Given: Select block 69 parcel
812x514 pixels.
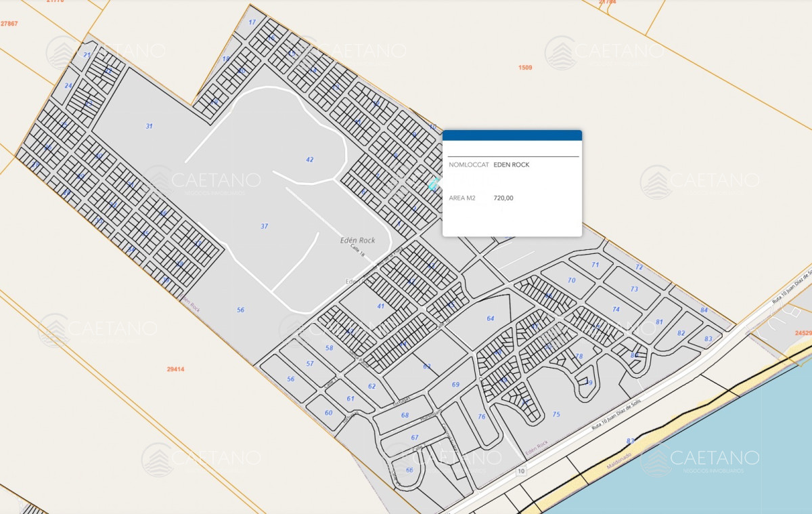Looking at the screenshot, I should (x=455, y=385).
